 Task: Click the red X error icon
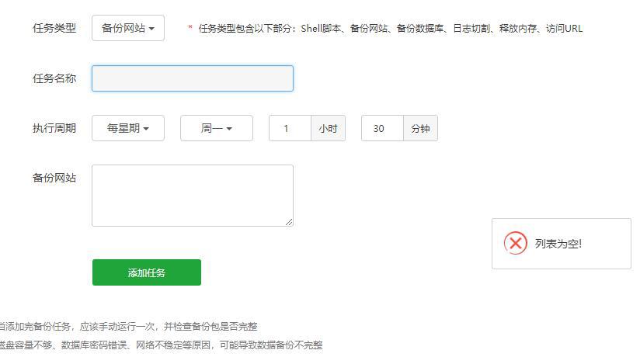coord(516,243)
